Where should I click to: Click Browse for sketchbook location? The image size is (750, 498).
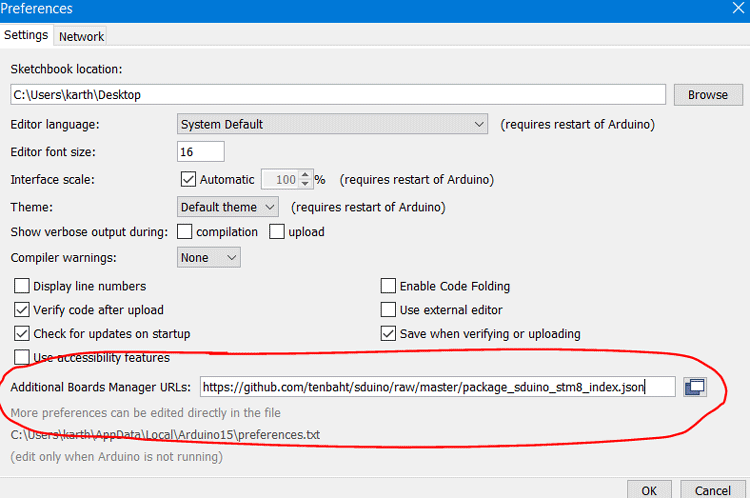point(707,95)
